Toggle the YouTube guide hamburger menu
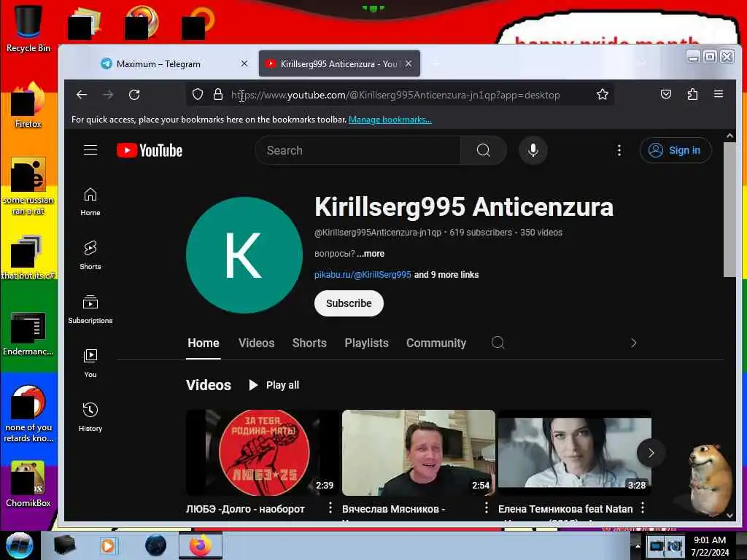The height and width of the screenshot is (560, 747). click(90, 150)
